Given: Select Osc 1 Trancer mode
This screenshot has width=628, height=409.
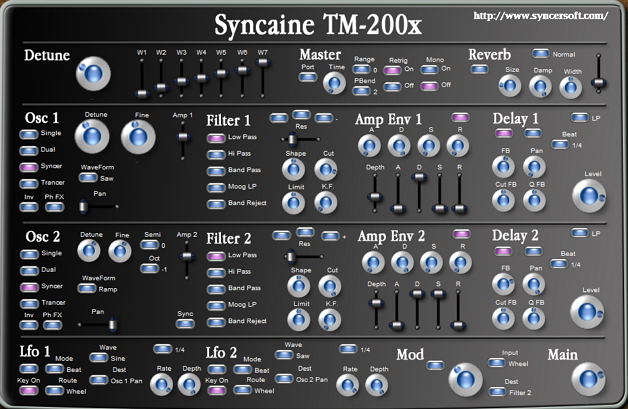Looking at the screenshot, I should (29, 183).
